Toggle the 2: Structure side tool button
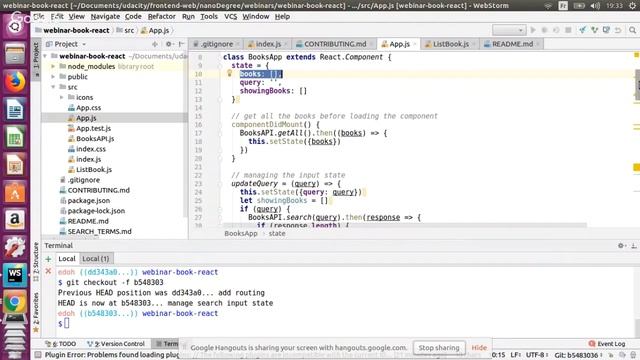This screenshot has width=640, height=360. [x=36, y=262]
